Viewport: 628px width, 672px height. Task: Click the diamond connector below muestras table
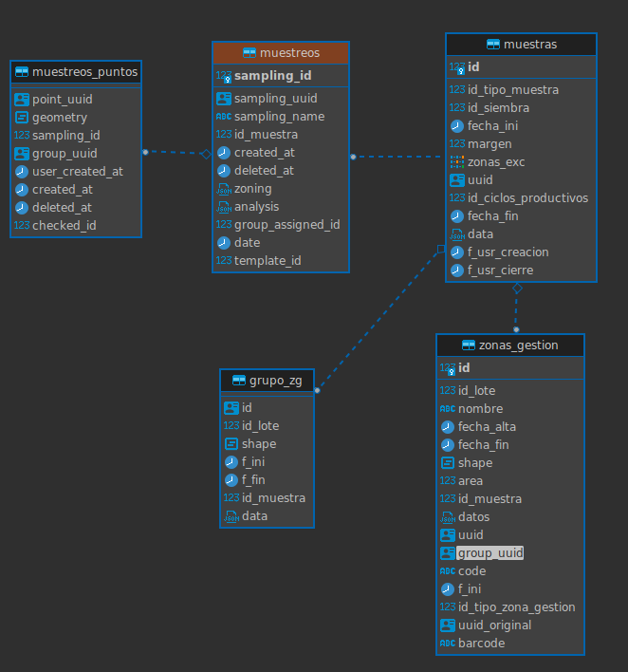click(517, 288)
